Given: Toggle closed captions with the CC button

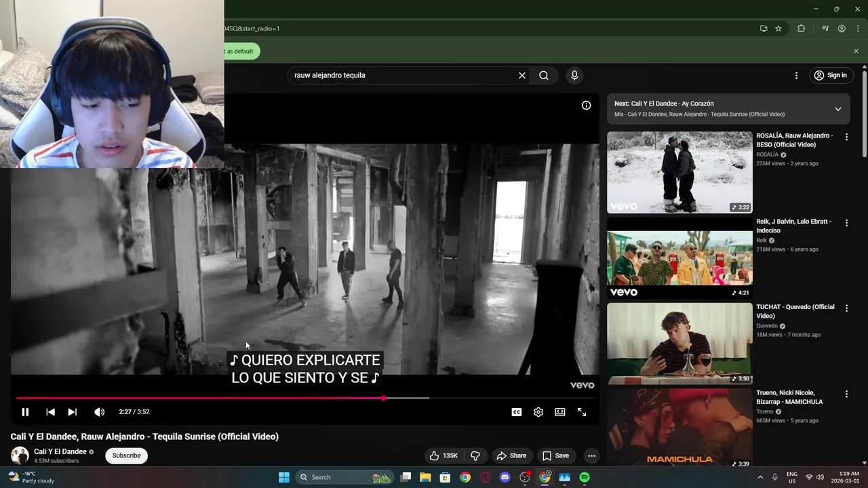Looking at the screenshot, I should pos(517,412).
